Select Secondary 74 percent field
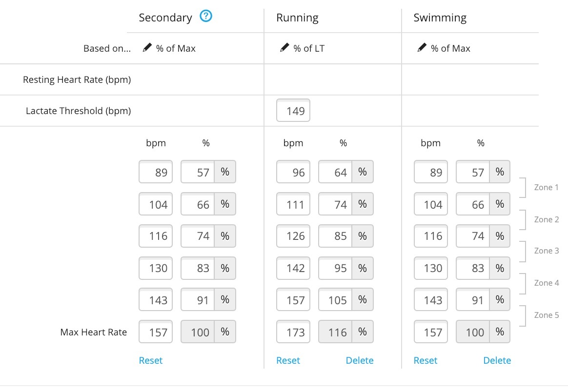568x392 pixels. pyautogui.click(x=198, y=236)
